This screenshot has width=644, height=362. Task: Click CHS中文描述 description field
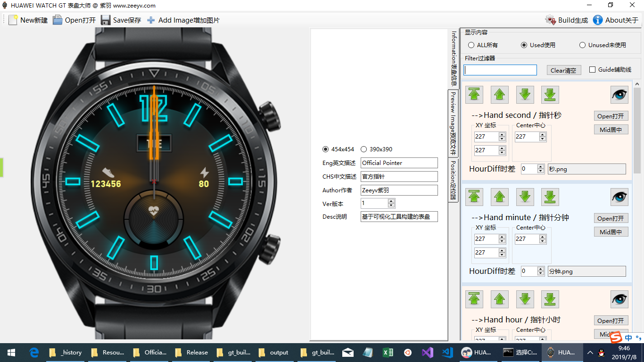tap(399, 177)
